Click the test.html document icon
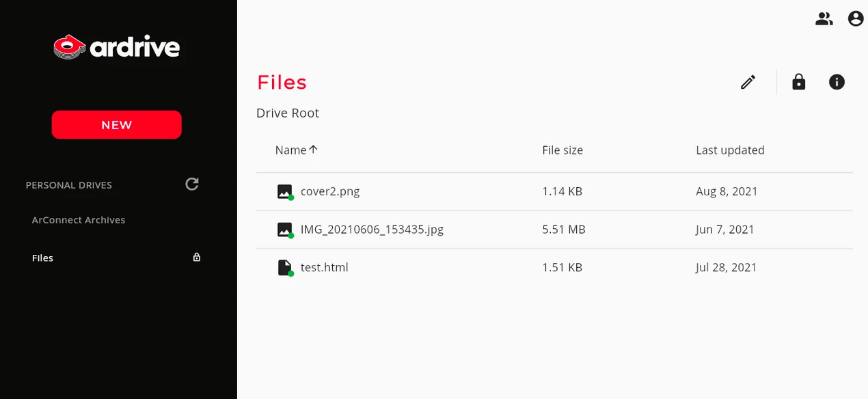Viewport: 868px width, 399px height. tap(285, 268)
